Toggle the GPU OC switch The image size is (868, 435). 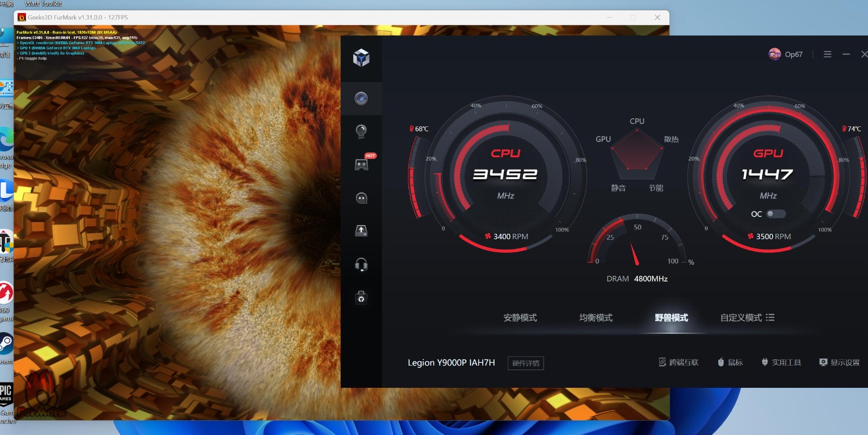776,214
